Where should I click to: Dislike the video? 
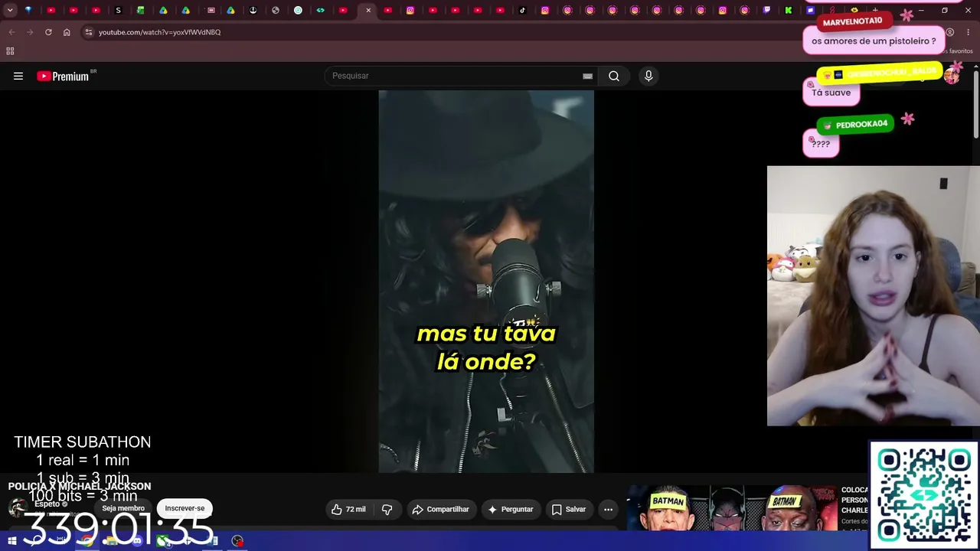pos(387,510)
